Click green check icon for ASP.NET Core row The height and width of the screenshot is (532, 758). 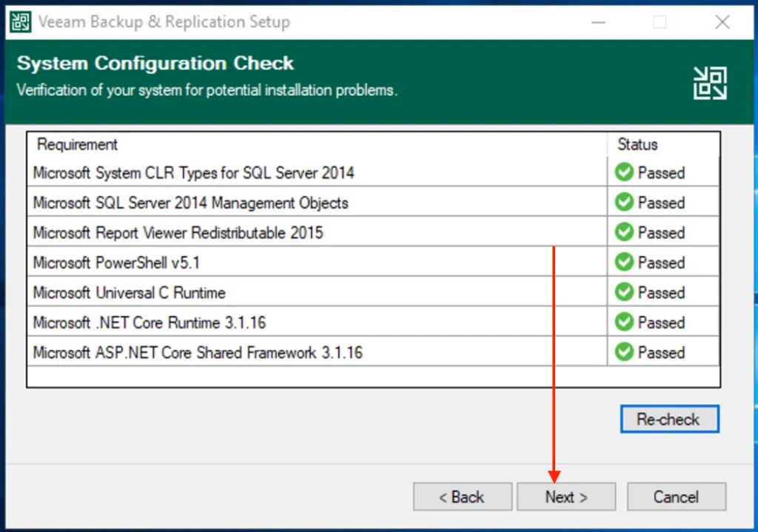click(x=624, y=351)
